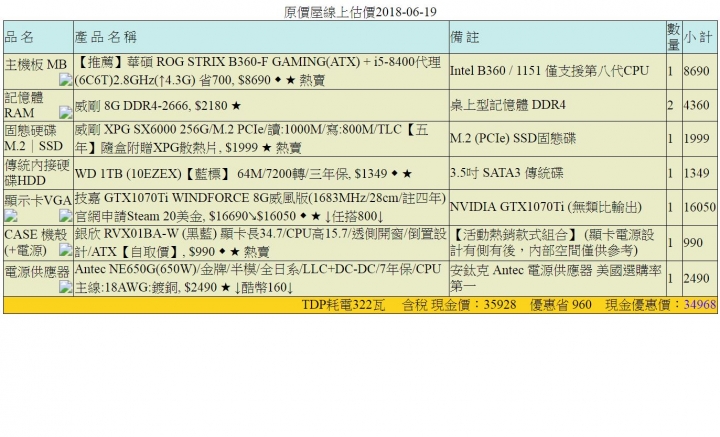Select the 顯示卡VGA category cell
This screenshot has height=437, width=720.
pyautogui.click(x=39, y=207)
